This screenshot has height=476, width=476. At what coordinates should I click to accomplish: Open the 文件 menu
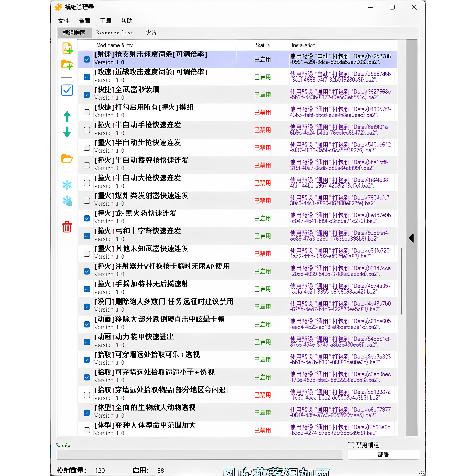coord(64,21)
